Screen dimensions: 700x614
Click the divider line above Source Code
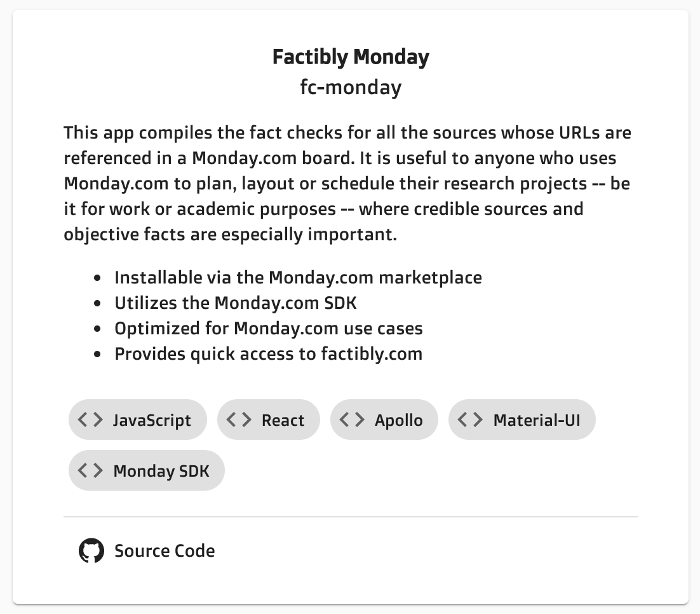tap(350, 517)
